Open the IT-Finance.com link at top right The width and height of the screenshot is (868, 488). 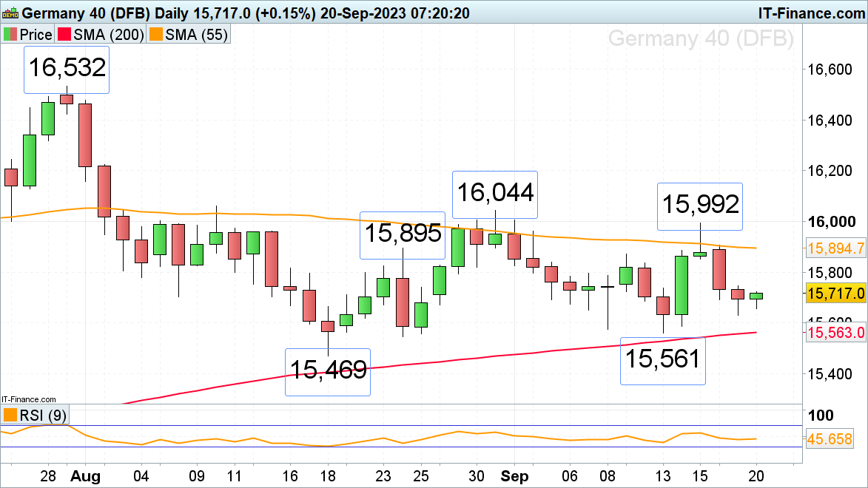pyautogui.click(x=811, y=13)
